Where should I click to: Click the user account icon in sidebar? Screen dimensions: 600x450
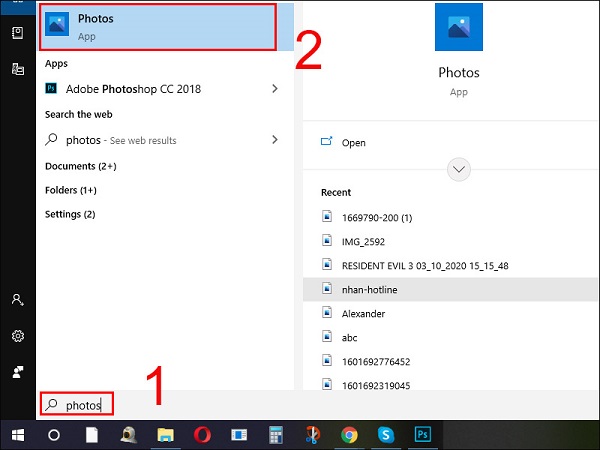pyautogui.click(x=17, y=300)
